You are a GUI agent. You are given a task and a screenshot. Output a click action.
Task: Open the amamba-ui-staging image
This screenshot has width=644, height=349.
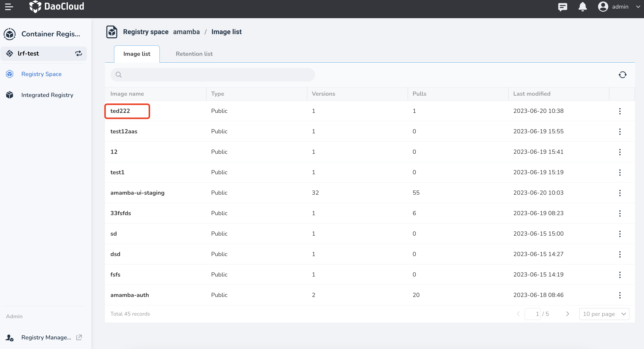137,193
